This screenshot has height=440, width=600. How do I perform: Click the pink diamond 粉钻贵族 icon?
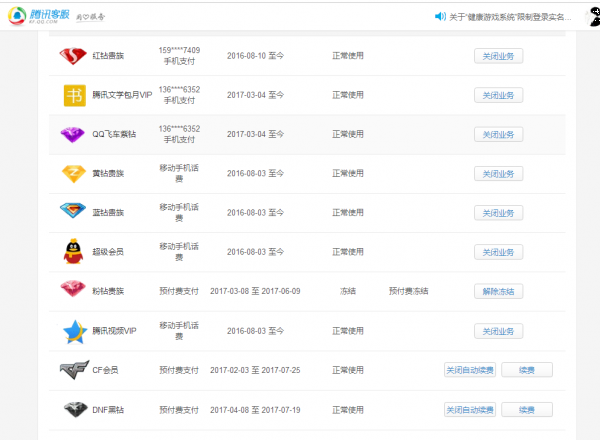[x=73, y=288]
